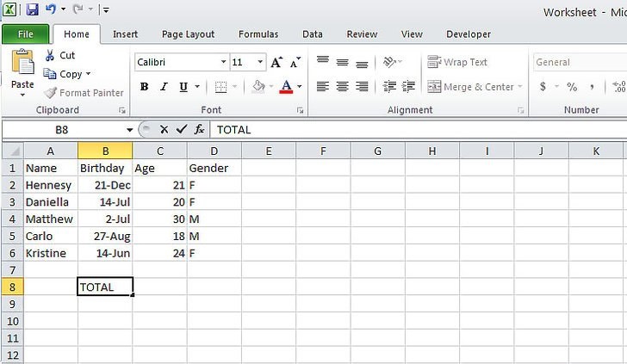This screenshot has height=364, width=627.
Task: Open the General number format dropdown
Action: 577,62
